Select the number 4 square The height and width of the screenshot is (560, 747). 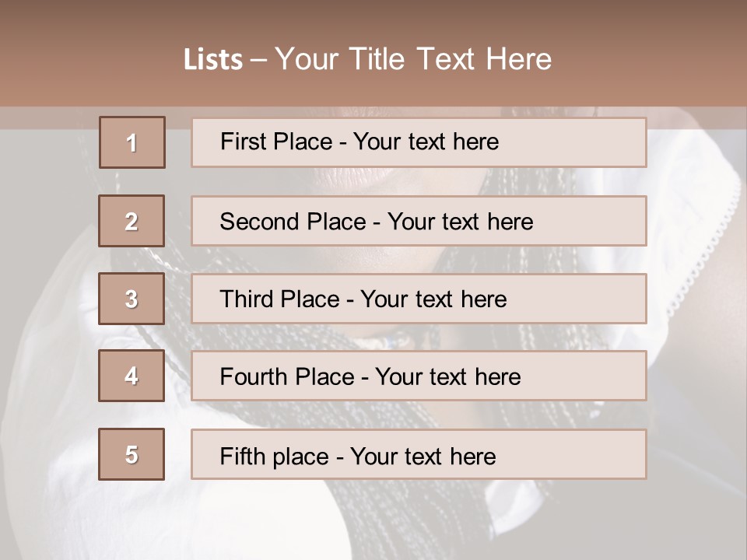pos(132,376)
